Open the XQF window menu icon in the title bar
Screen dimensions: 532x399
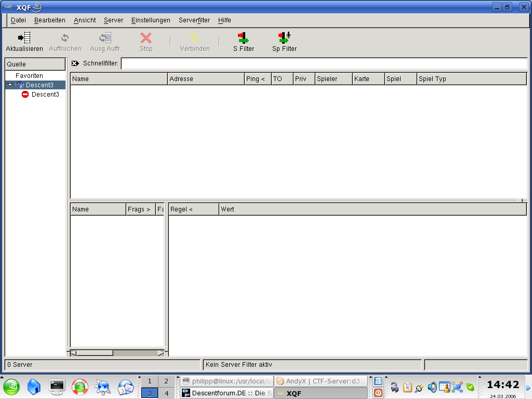click(x=8, y=7)
